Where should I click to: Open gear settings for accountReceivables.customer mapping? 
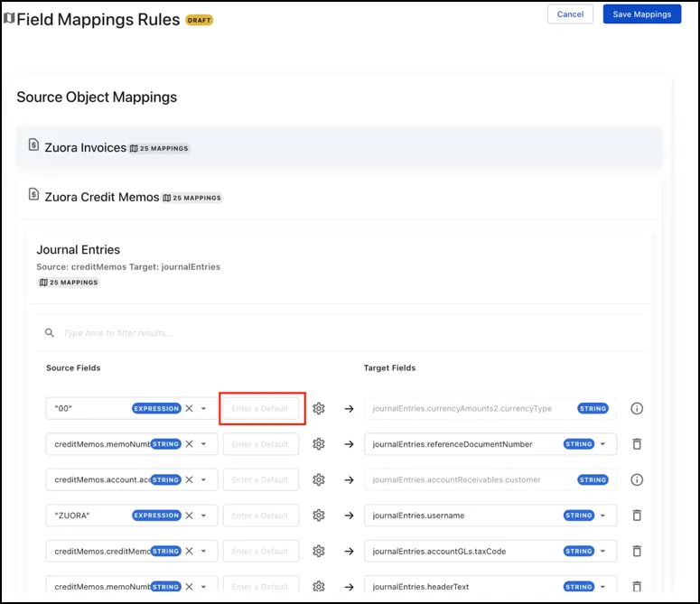(x=319, y=480)
